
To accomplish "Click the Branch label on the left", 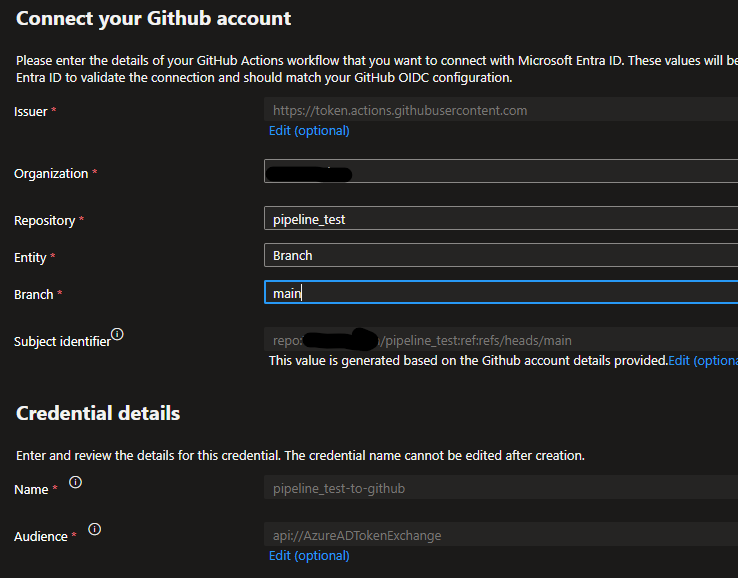I will coord(33,295).
